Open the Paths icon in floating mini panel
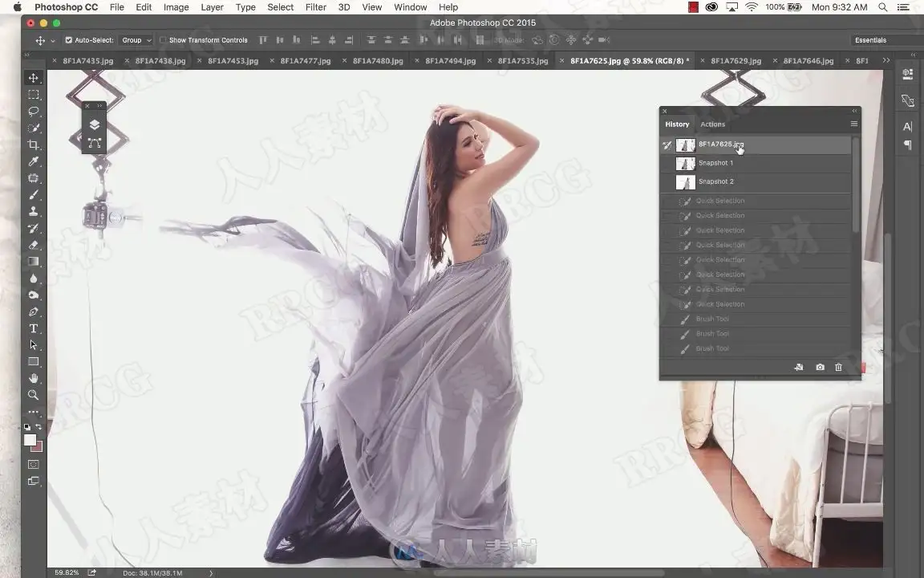 coord(95,143)
